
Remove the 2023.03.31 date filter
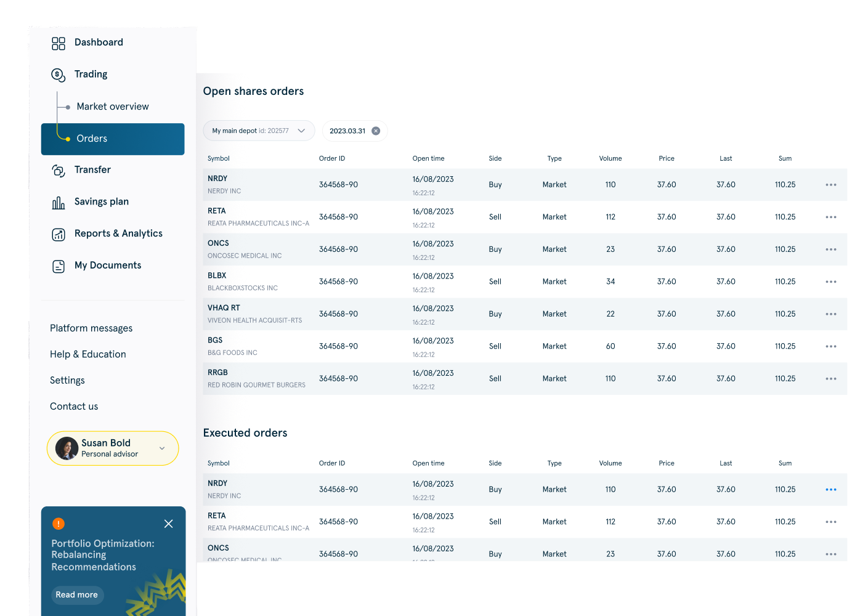pyautogui.click(x=376, y=131)
